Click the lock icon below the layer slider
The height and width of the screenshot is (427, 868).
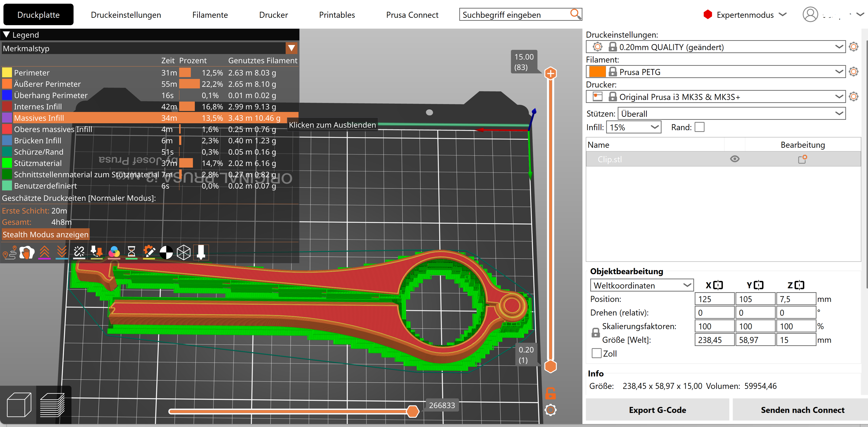[x=550, y=393]
